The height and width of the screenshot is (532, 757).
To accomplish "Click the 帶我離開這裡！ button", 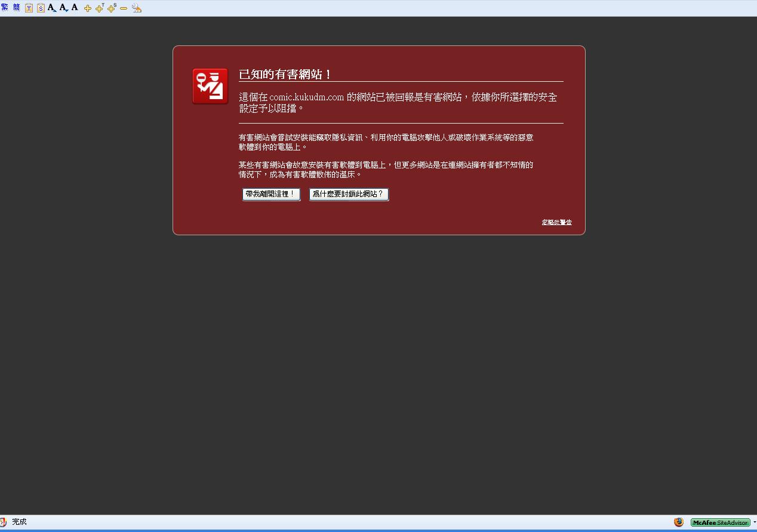I will [x=271, y=194].
